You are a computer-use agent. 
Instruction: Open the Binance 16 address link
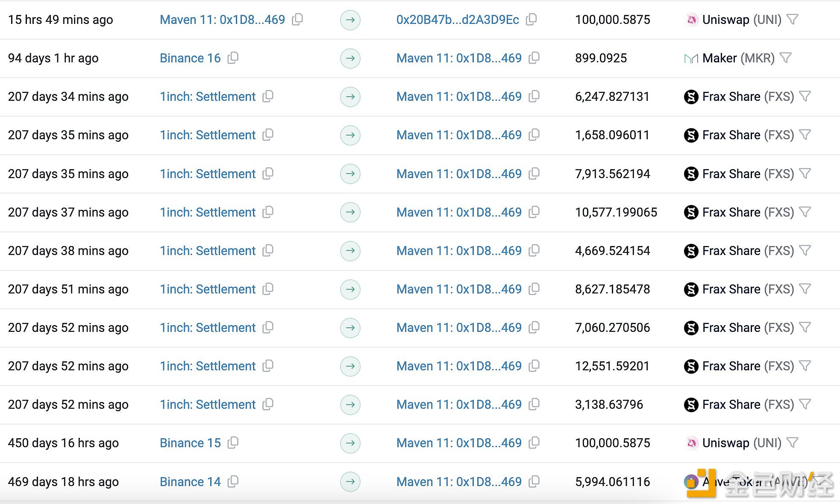[x=190, y=58]
